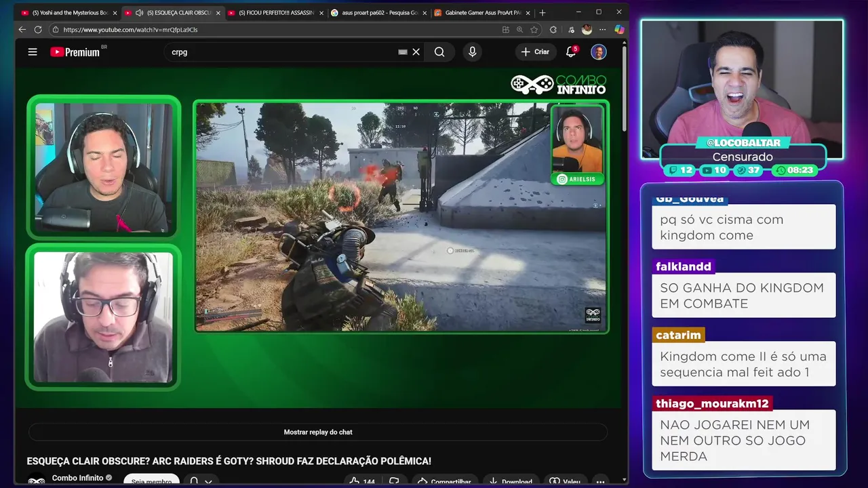Screen dimensions: 868x488
Task: Clear the 'crpg' search text
Action: (x=416, y=52)
